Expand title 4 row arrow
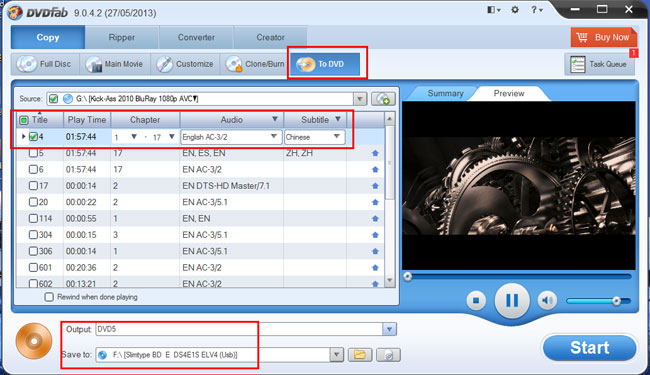 [x=23, y=137]
